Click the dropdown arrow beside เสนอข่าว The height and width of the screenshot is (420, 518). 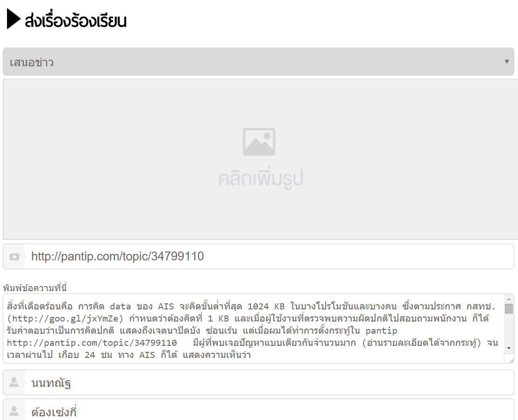tap(506, 62)
